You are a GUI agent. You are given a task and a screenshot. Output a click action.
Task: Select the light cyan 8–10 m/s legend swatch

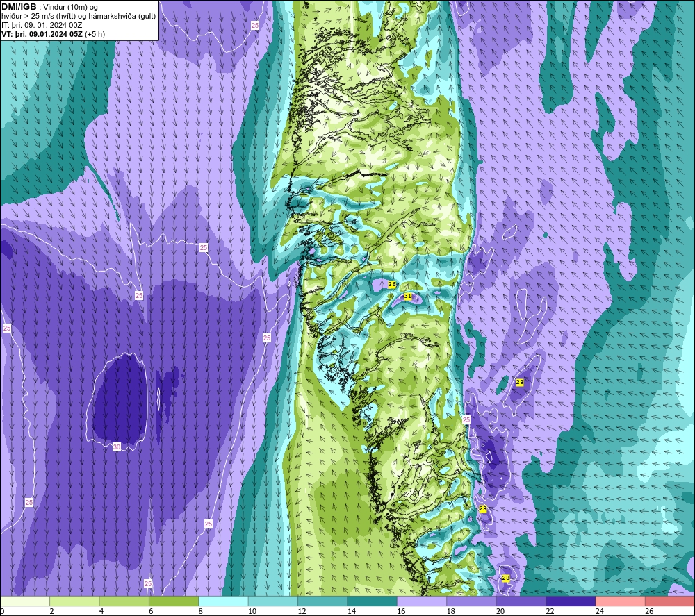pos(223,601)
